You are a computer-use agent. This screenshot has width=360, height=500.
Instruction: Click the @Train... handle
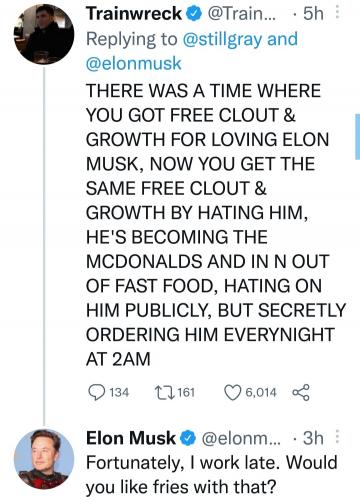coord(242,14)
